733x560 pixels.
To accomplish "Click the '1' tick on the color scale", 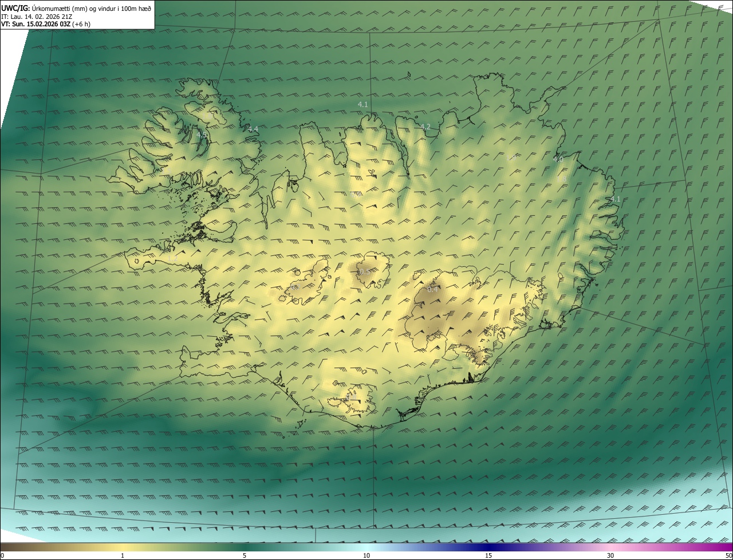I will tap(123, 555).
